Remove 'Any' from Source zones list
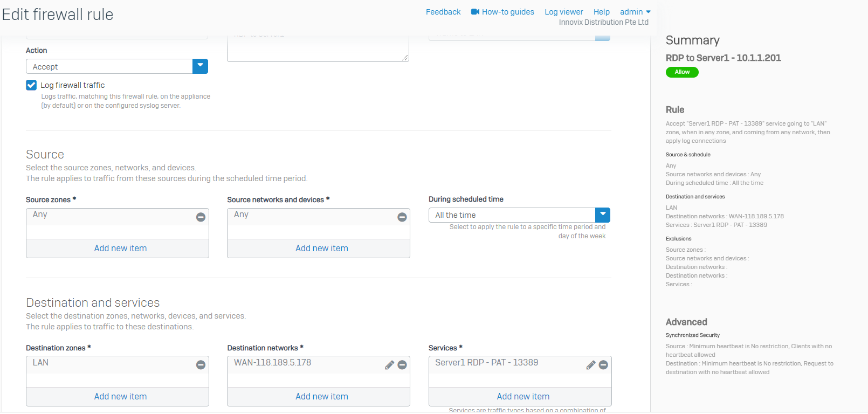868x414 pixels. (201, 217)
